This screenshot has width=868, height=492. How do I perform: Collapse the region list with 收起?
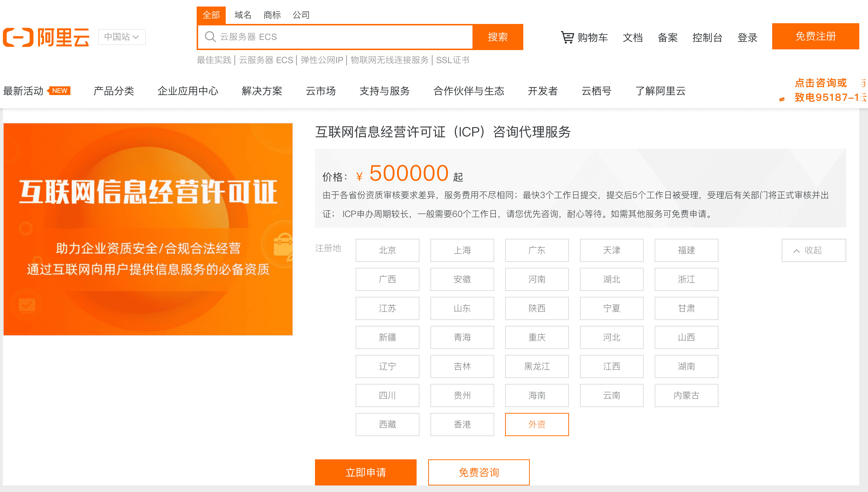click(814, 250)
